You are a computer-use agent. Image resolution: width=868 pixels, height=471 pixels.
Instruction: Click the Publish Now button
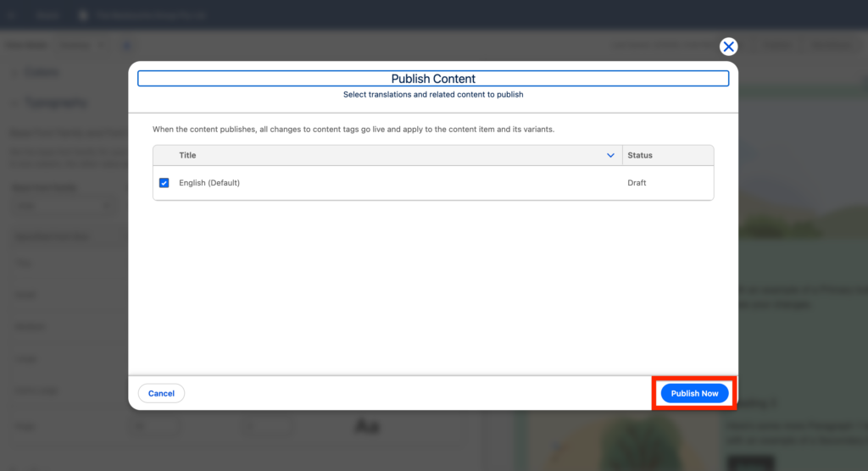[x=694, y=393]
